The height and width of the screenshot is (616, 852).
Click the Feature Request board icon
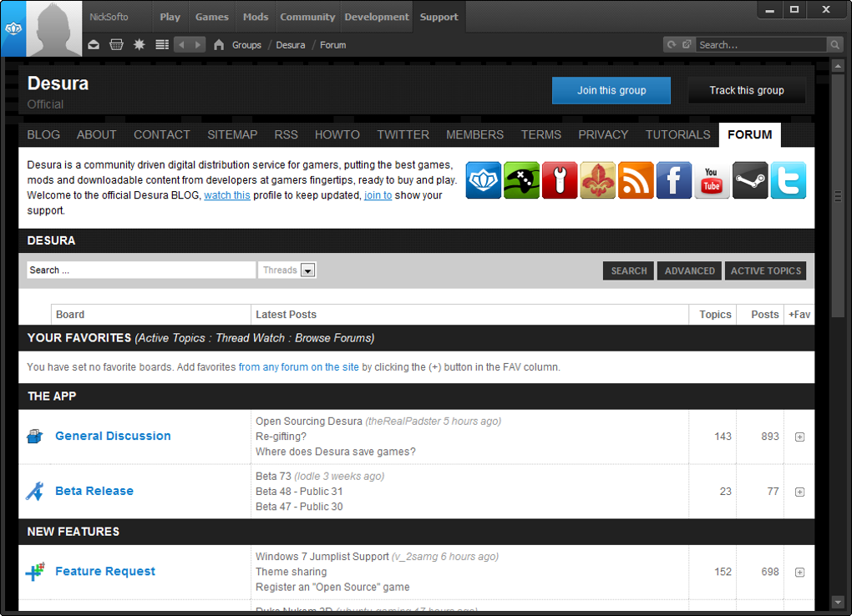coord(35,572)
